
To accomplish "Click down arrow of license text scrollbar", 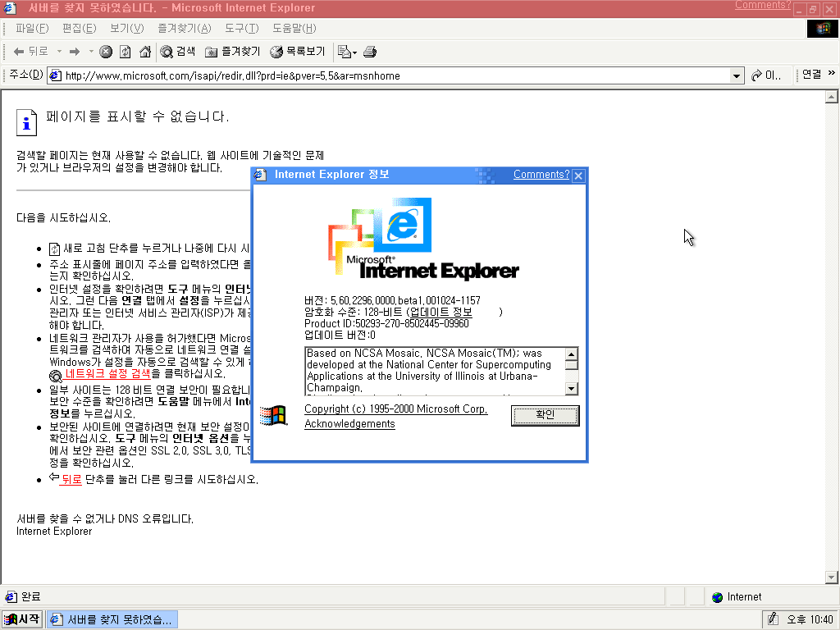I will tap(572, 389).
